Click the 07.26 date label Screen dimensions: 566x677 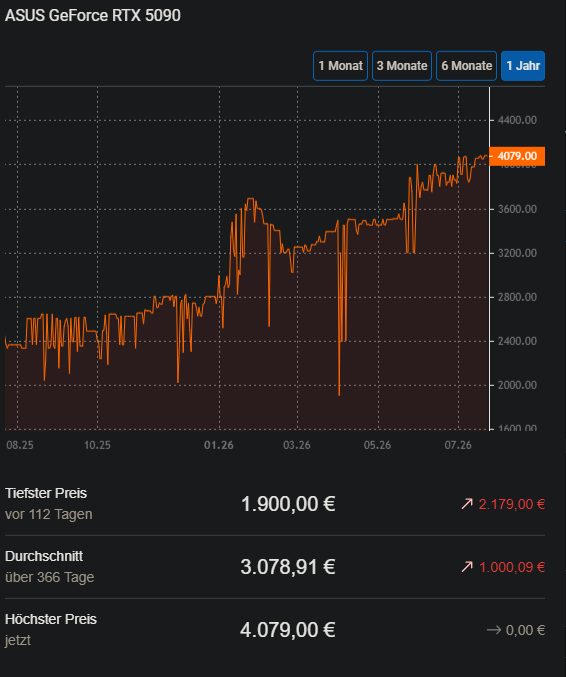[458, 445]
